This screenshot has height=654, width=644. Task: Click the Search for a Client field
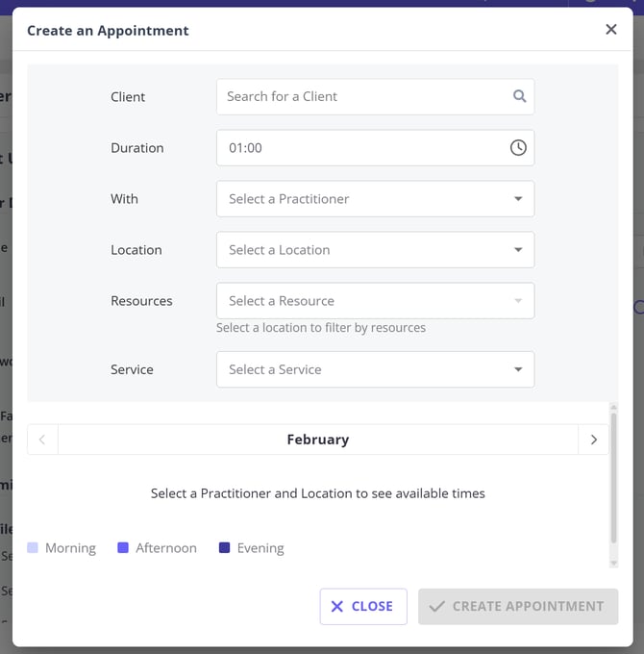[365, 96]
